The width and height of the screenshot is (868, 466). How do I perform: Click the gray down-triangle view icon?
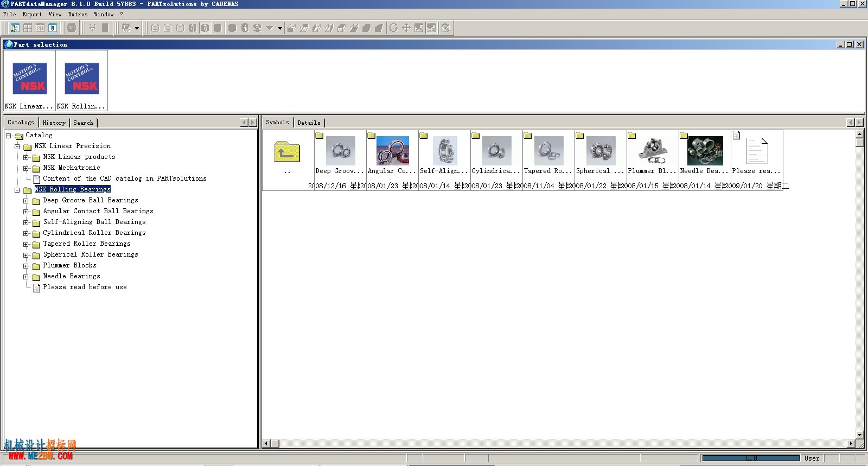pos(270,28)
